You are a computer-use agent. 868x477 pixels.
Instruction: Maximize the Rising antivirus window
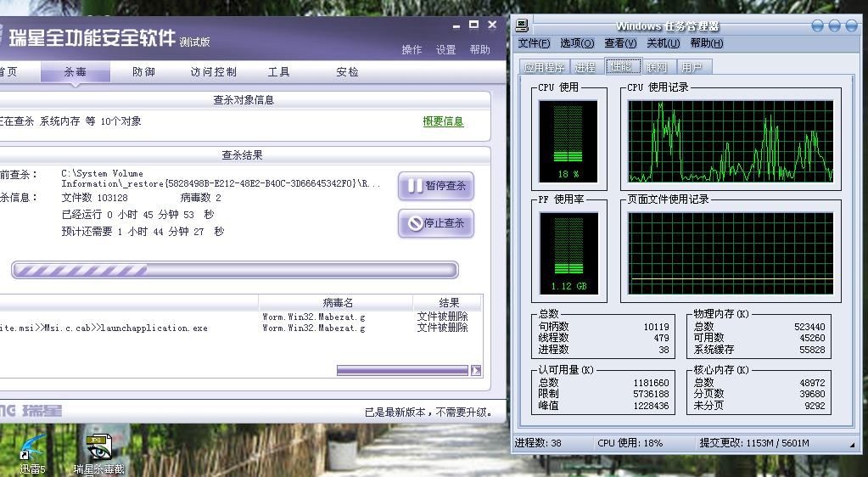tap(473, 25)
